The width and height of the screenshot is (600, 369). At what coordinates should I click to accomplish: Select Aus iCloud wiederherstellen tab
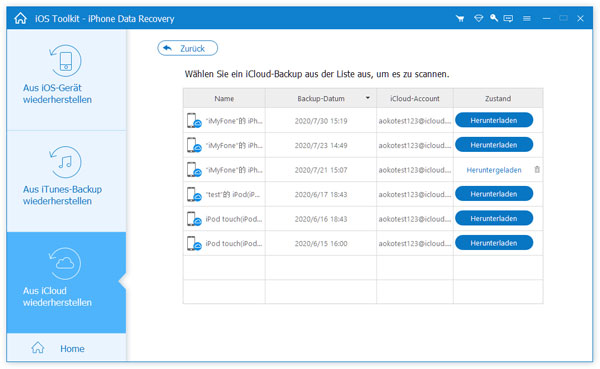(66, 282)
